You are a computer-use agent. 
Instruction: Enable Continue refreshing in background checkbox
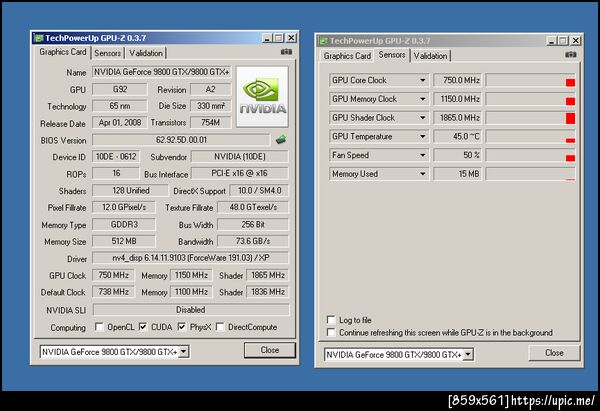pyautogui.click(x=331, y=332)
